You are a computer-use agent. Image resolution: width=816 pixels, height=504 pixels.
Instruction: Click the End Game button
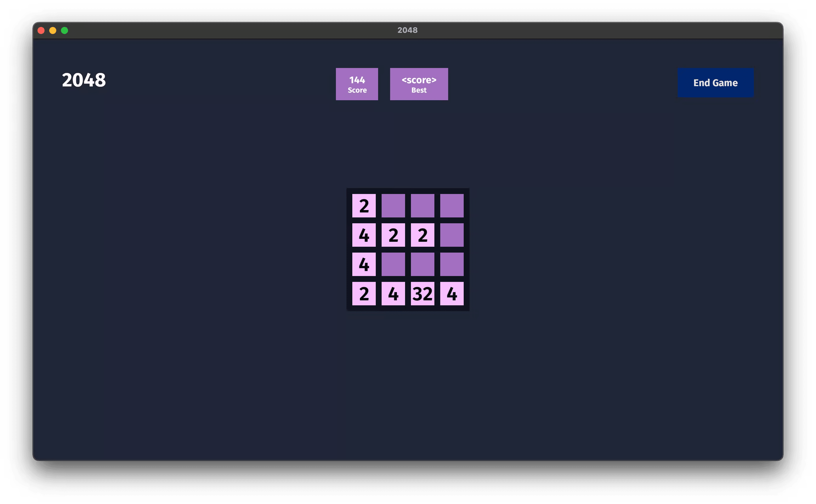click(715, 83)
